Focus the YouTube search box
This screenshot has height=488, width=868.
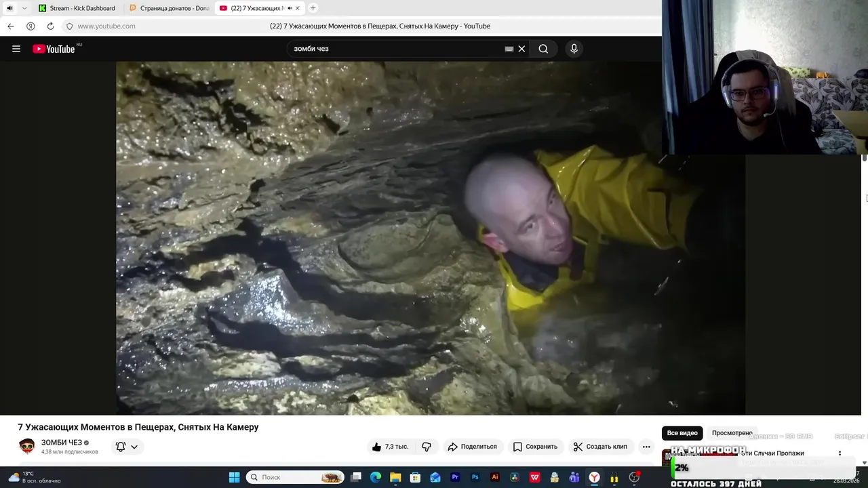(397, 49)
